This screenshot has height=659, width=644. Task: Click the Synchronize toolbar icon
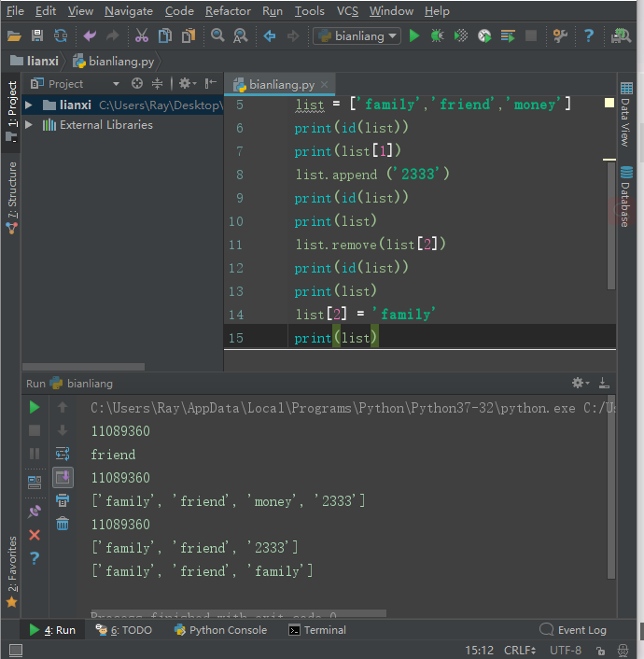tap(61, 36)
